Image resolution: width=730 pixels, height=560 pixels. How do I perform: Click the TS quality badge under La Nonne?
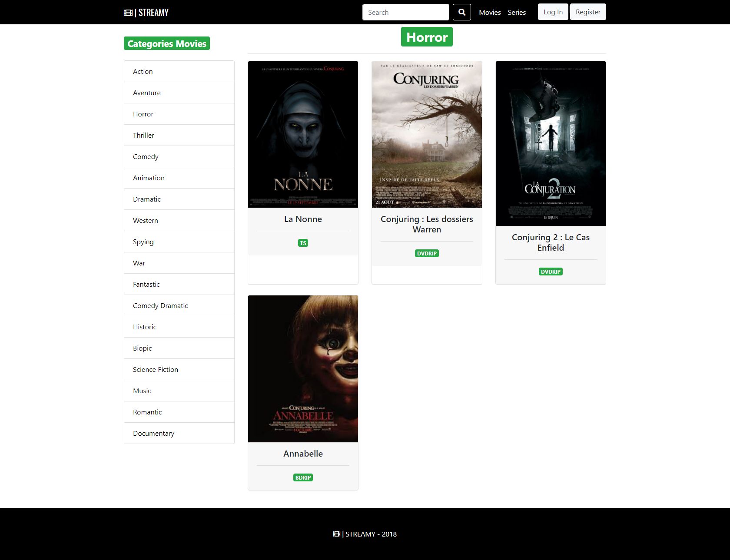point(303,243)
